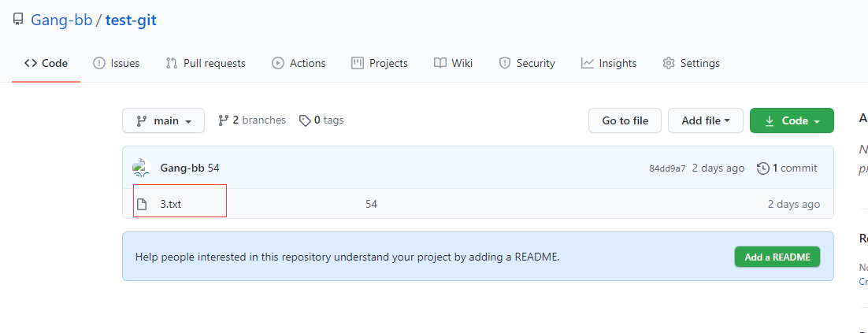Go to the Projects tab
Image resolution: width=868 pixels, height=333 pixels.
[x=379, y=63]
